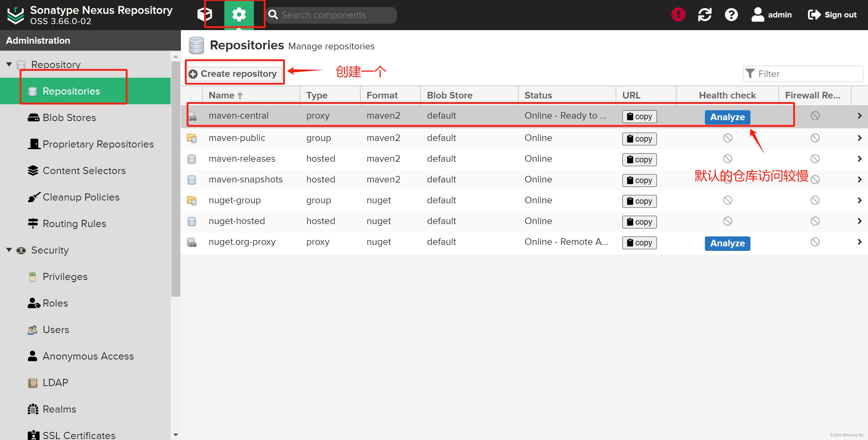The width and height of the screenshot is (868, 440).
Task: Toggle Firewall status for maven-releases row
Action: tap(815, 159)
